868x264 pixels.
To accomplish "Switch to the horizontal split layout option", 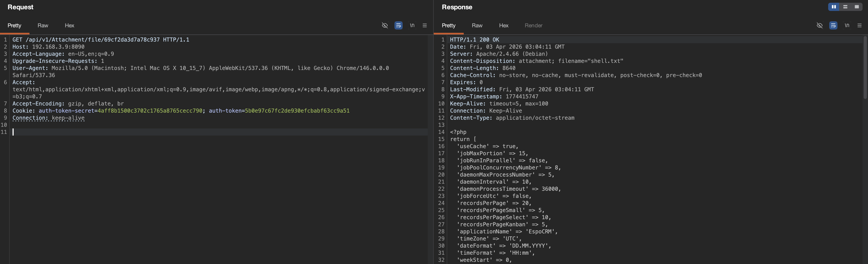I will click(845, 7).
